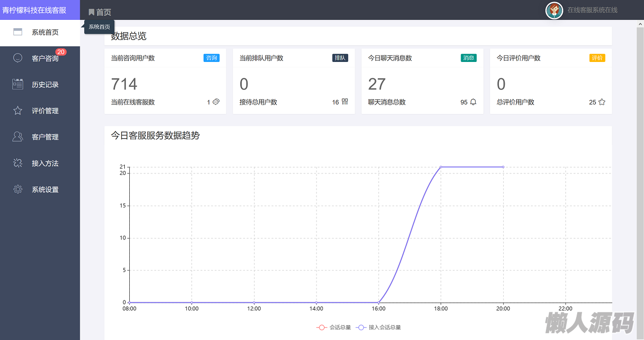Select the 首页 tab in header

coord(100,12)
